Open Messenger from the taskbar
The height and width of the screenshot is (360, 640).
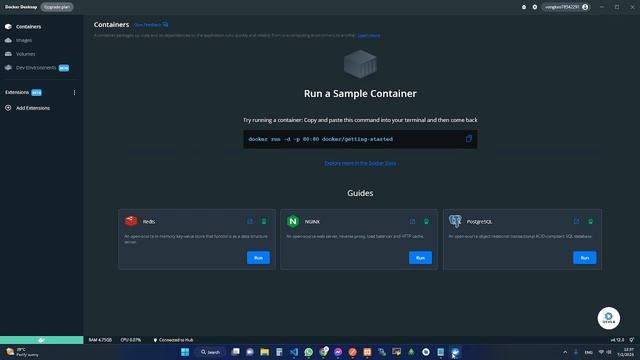pos(338,352)
